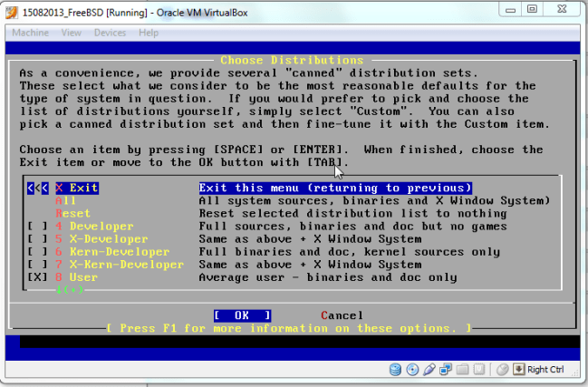
Task: Click the hard disk activity icon
Action: [396, 370]
